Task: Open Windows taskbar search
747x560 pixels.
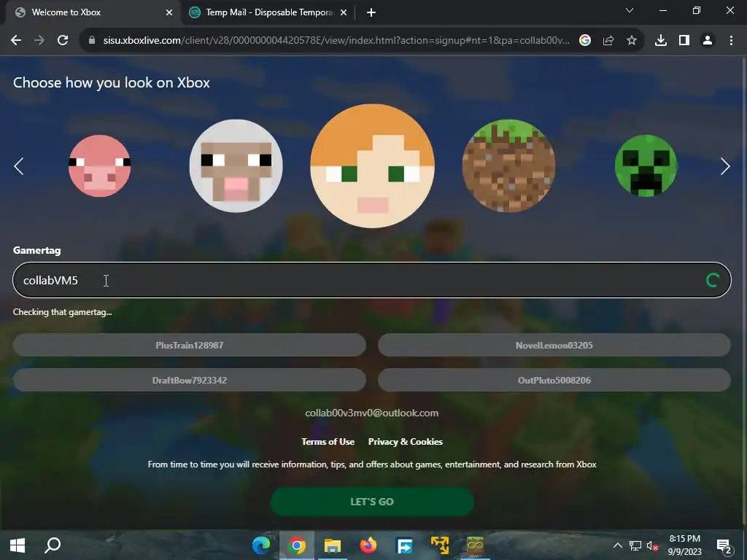Action: (x=53, y=545)
